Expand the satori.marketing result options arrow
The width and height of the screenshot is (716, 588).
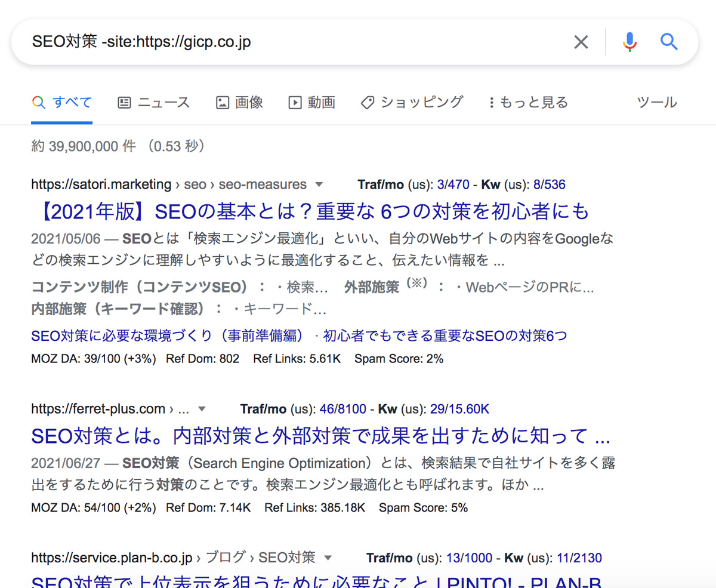click(x=319, y=184)
